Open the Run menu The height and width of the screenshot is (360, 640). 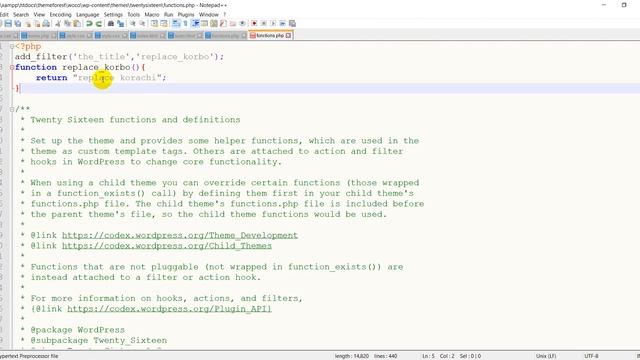coord(168,15)
